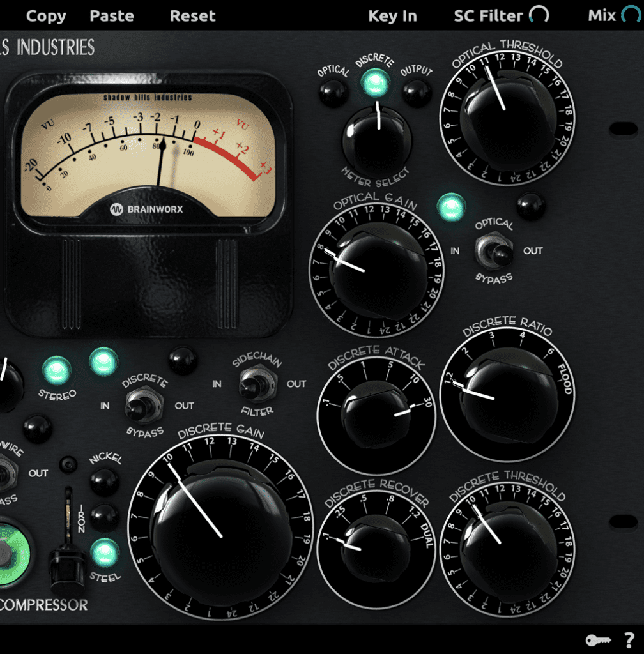644x654 pixels.
Task: Open help with the question mark icon
Action: coord(629,640)
